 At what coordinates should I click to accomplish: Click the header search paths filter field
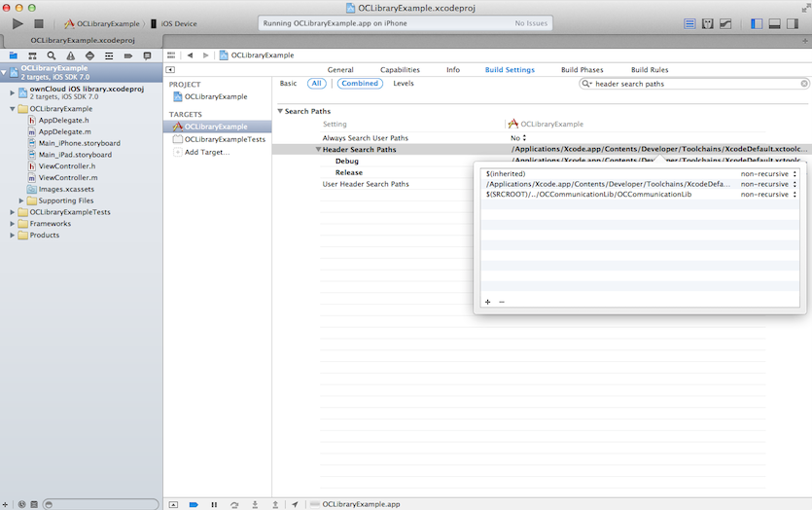(695, 84)
